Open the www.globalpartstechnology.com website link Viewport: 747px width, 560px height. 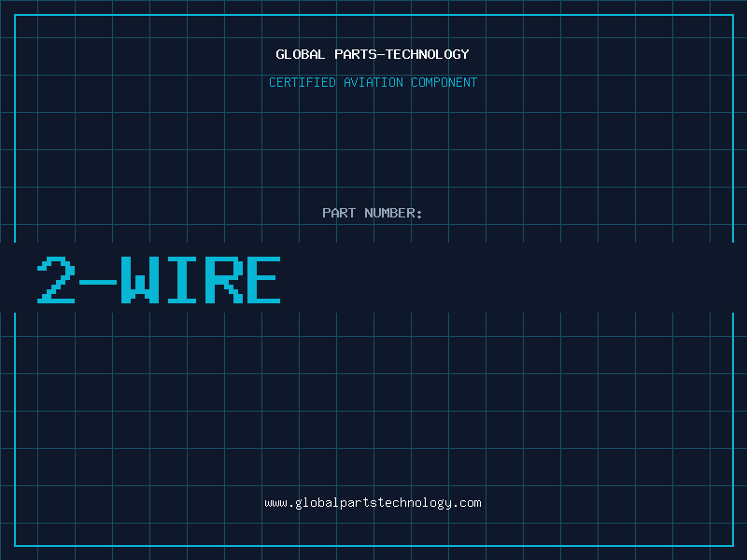[x=373, y=503]
